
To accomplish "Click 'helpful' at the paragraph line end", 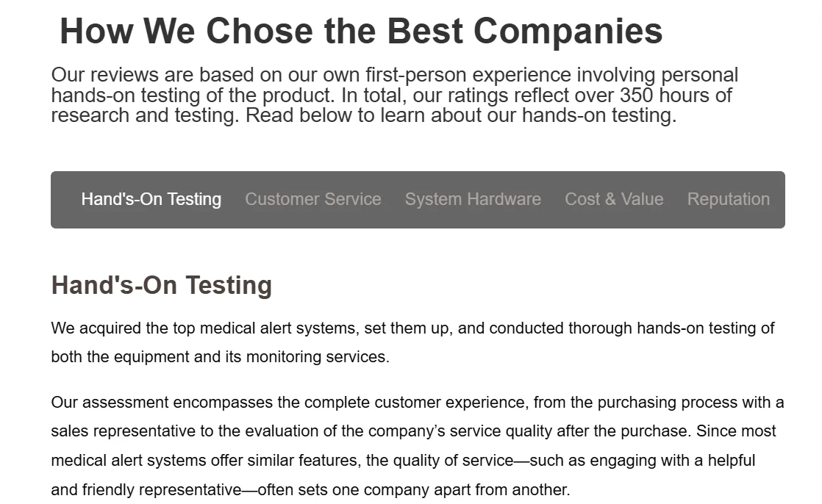I will 732,461.
